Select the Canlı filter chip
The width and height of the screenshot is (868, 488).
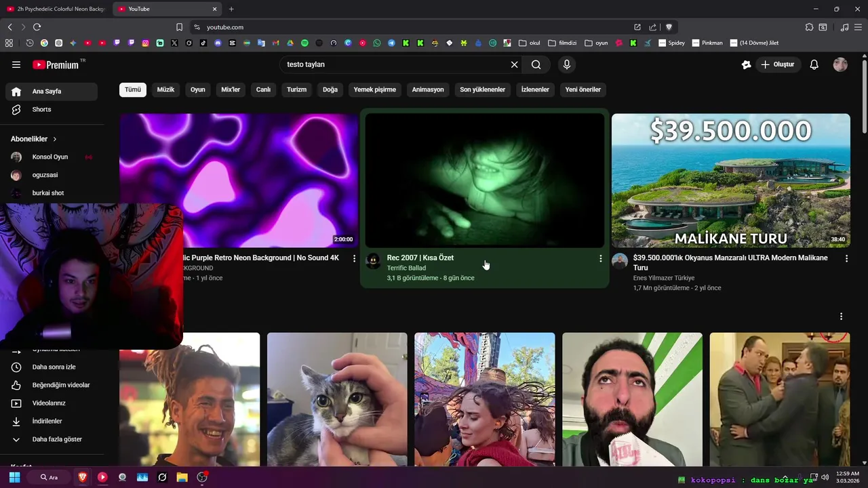pos(263,89)
